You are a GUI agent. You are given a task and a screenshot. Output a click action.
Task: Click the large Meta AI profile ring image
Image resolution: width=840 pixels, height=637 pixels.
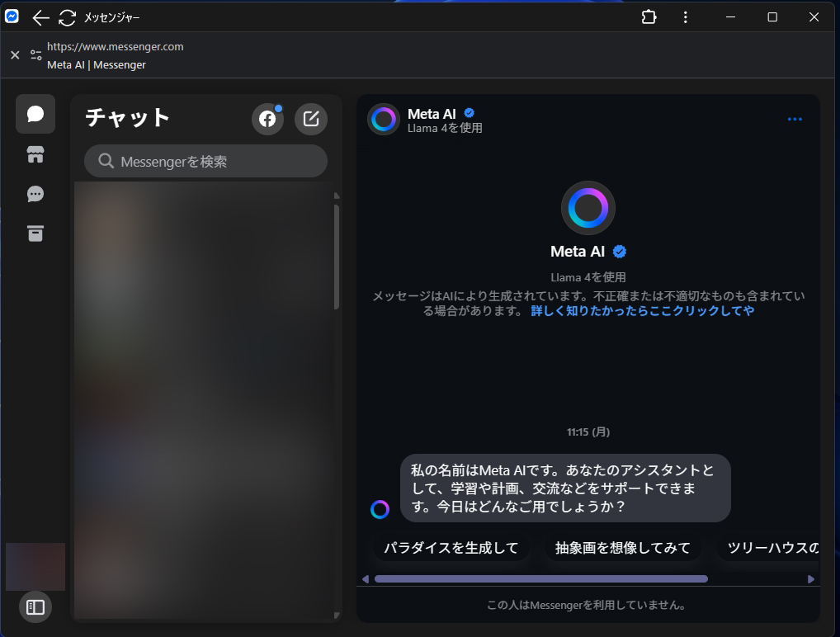pos(588,208)
